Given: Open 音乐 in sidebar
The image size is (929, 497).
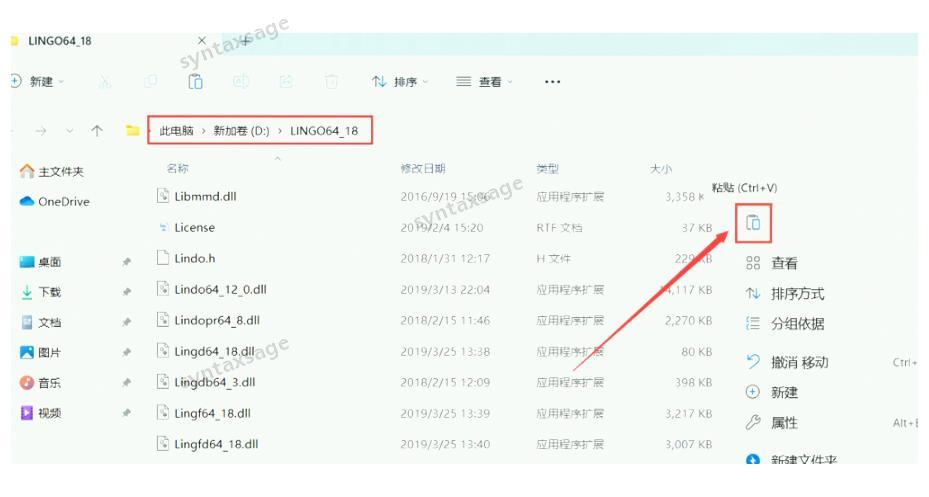Looking at the screenshot, I should tap(40, 383).
